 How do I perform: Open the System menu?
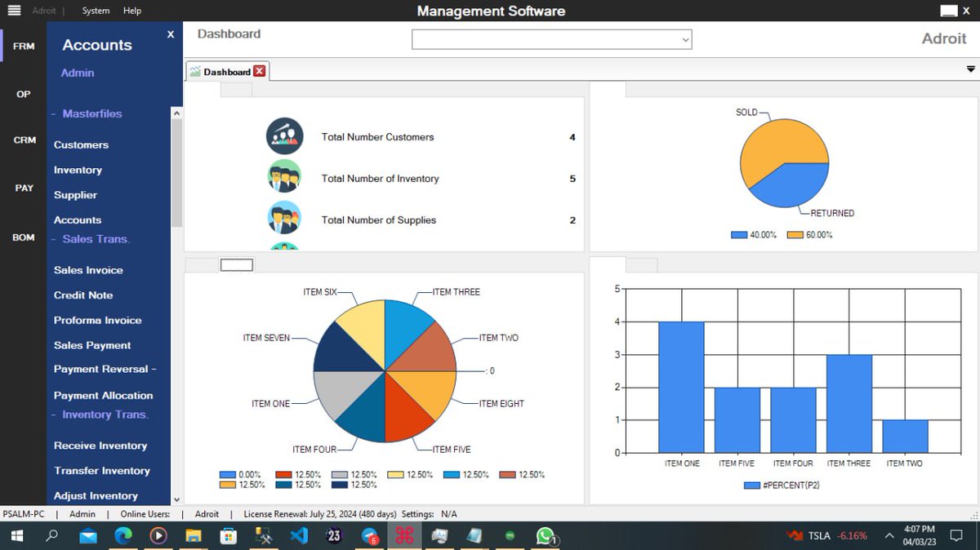(95, 11)
